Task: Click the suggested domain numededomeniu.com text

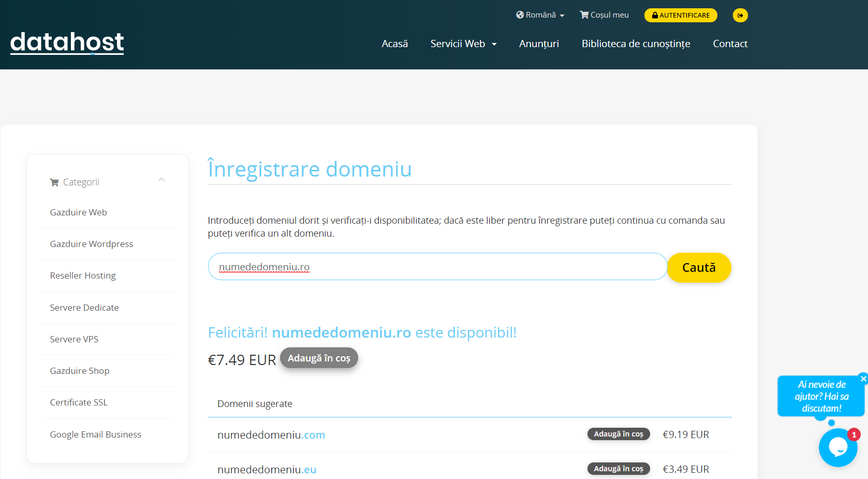Action: point(271,435)
